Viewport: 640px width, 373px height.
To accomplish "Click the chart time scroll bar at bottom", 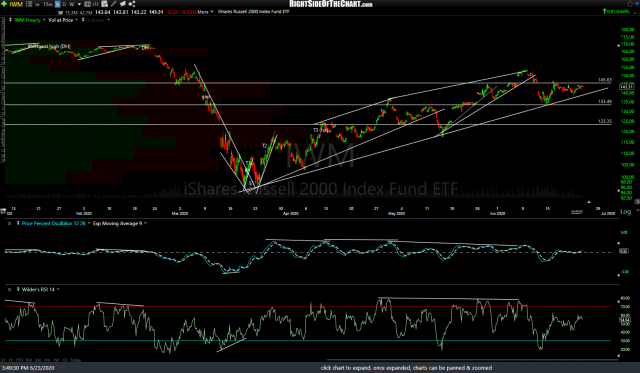I will (471, 360).
